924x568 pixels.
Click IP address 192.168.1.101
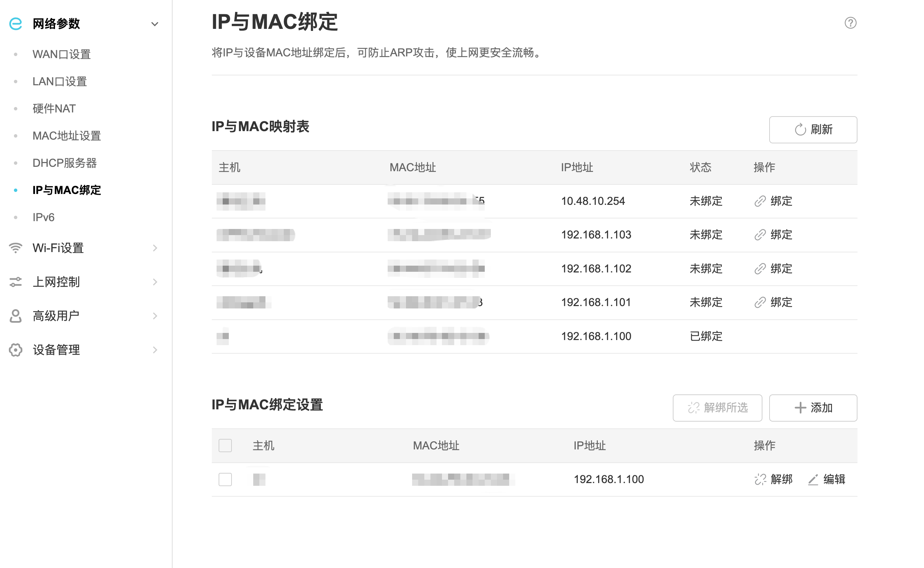[x=596, y=302]
